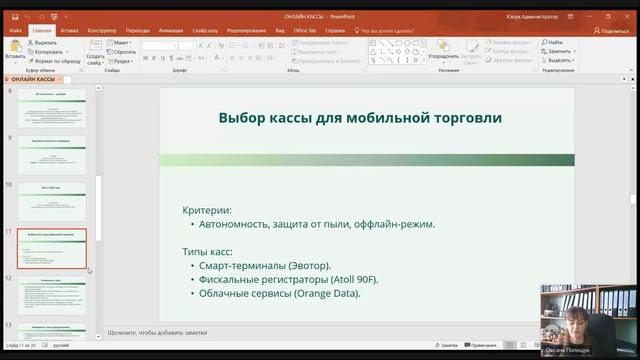Click align text left icon

tap(232, 58)
